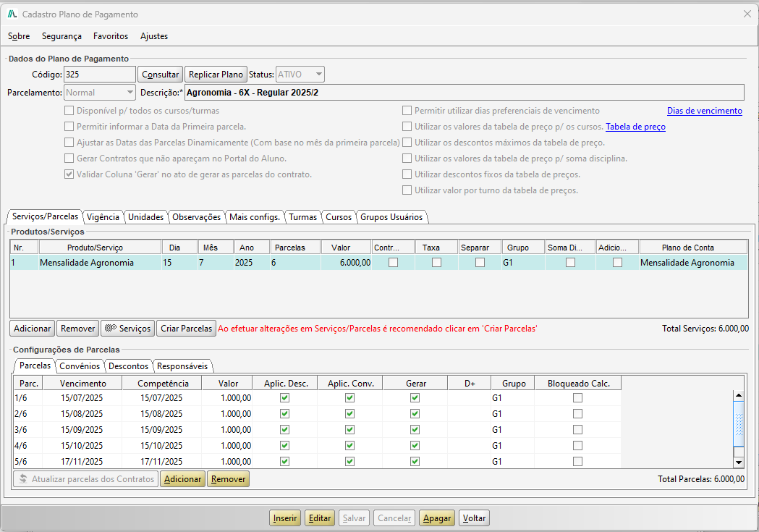The image size is (759, 532).
Task: Toggle Permitir informar a Data da Primeira parcela
Action: (69, 127)
